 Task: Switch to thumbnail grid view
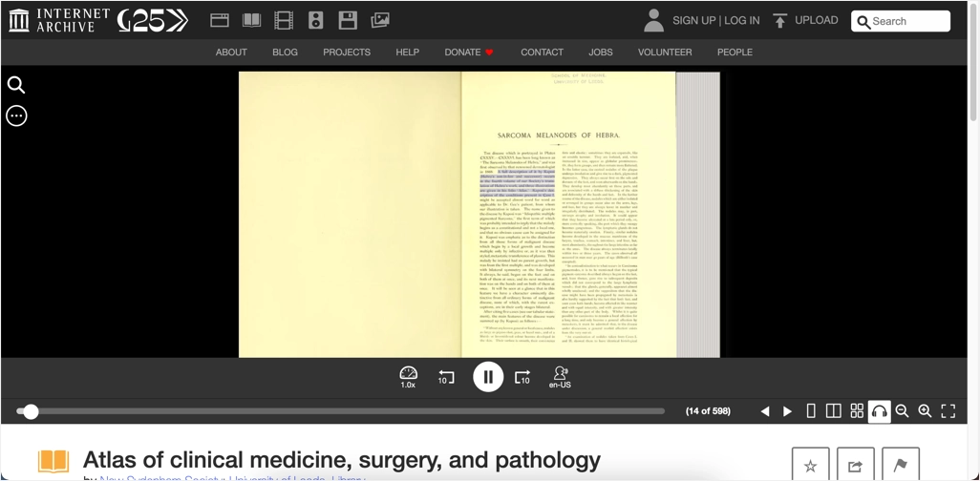(857, 411)
